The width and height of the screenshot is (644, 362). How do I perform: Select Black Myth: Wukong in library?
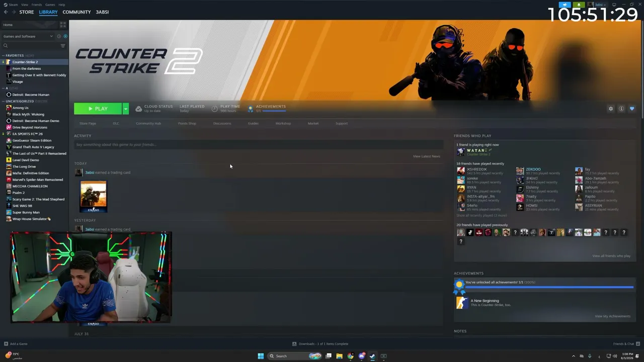(28, 114)
